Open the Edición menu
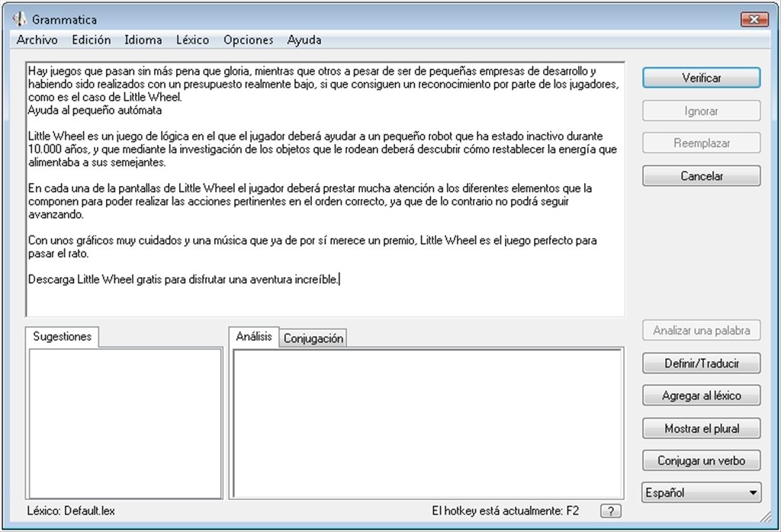 [92, 40]
